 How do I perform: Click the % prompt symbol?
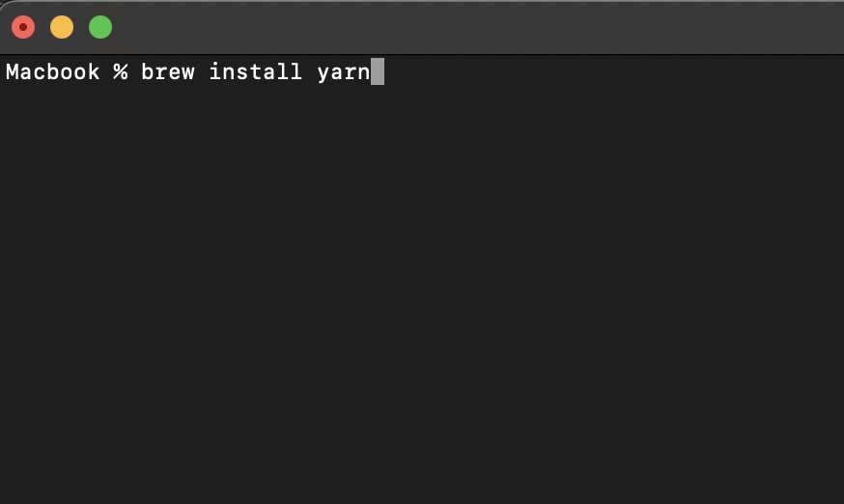[121, 72]
